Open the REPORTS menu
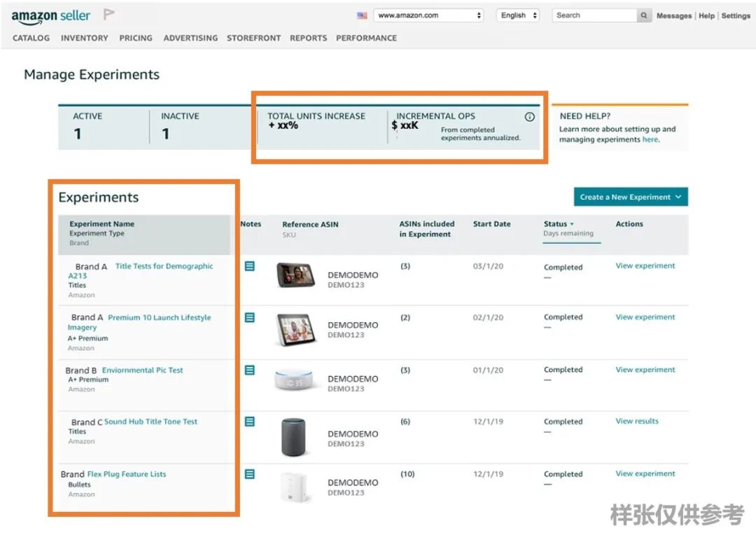 pos(308,39)
